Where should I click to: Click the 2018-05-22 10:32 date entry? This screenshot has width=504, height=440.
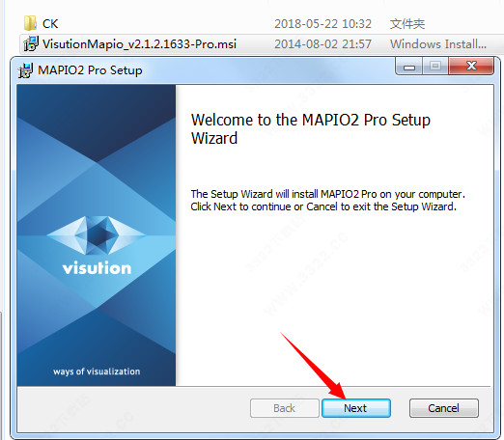pos(322,24)
